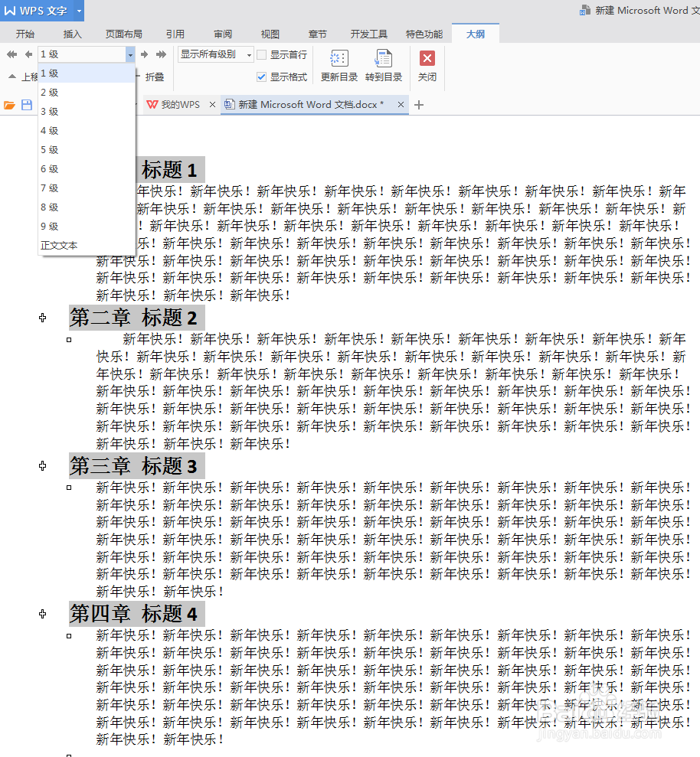Click the promote-to-heading-1 double left arrow
700x757 pixels.
12,54
